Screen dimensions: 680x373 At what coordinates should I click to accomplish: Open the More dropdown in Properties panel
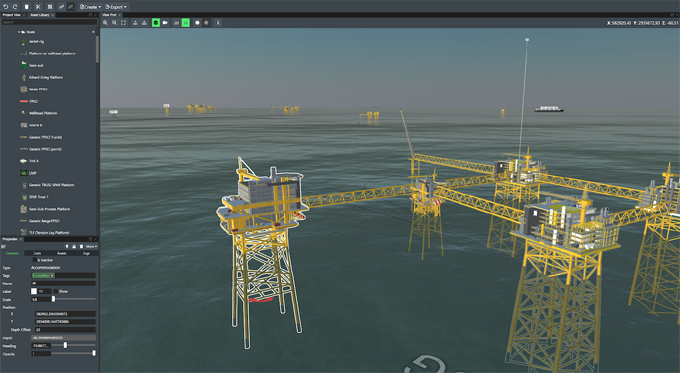click(x=92, y=246)
